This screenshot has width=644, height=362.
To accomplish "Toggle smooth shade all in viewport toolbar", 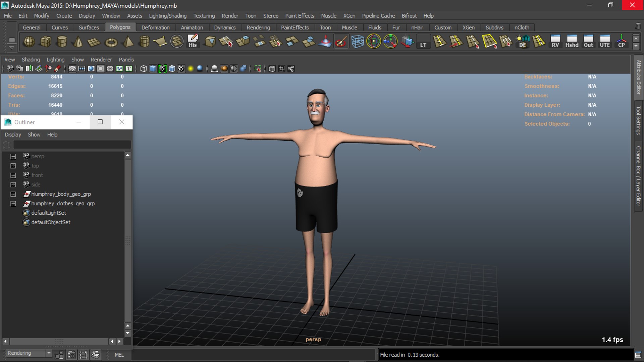I will (x=153, y=69).
